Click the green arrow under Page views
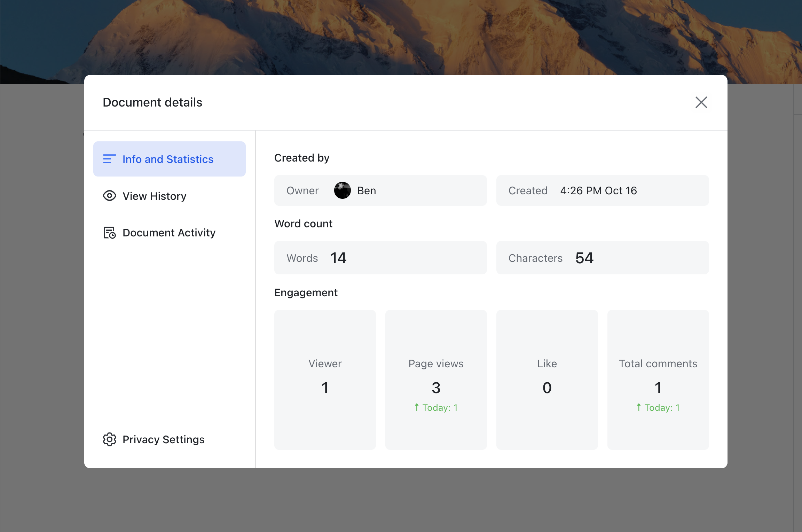This screenshot has height=532, width=802. pos(416,407)
